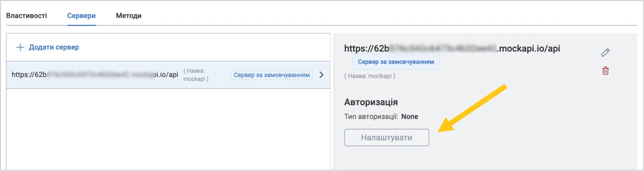Viewport: 644px width, 171px height.
Task: Click the None authorization type value
Action: click(409, 116)
